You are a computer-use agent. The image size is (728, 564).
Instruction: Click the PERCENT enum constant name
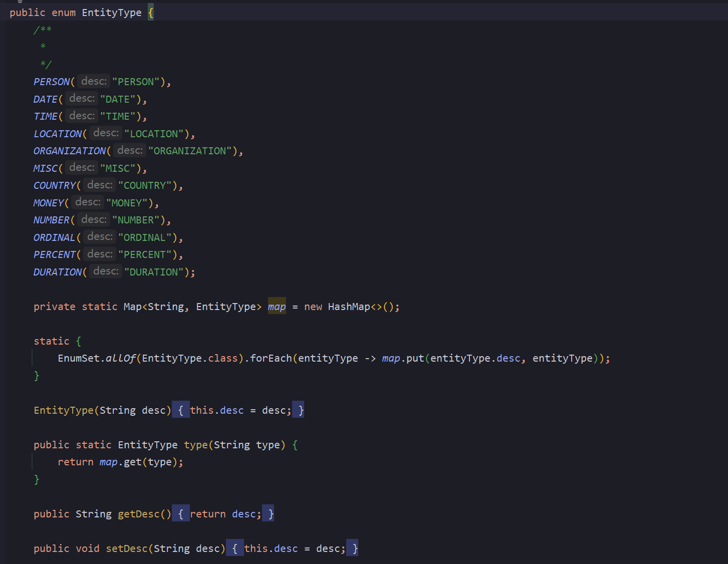pos(55,254)
